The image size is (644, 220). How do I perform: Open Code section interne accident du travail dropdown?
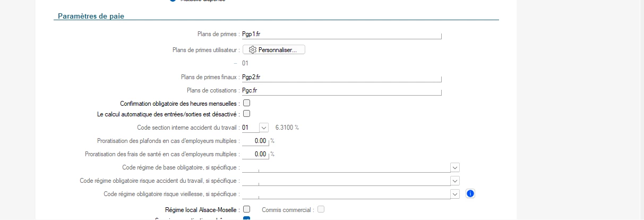coord(264,128)
